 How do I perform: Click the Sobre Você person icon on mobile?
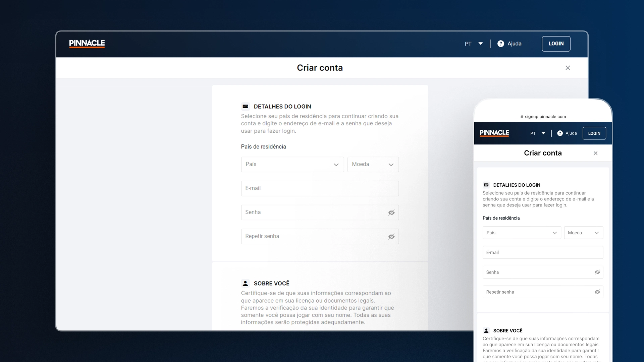[x=486, y=330]
